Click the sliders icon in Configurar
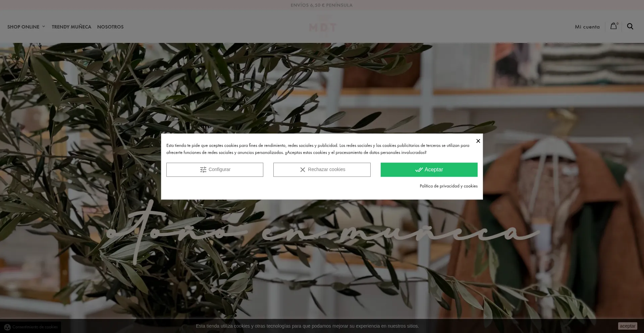This screenshot has width=644, height=333. pyautogui.click(x=203, y=170)
